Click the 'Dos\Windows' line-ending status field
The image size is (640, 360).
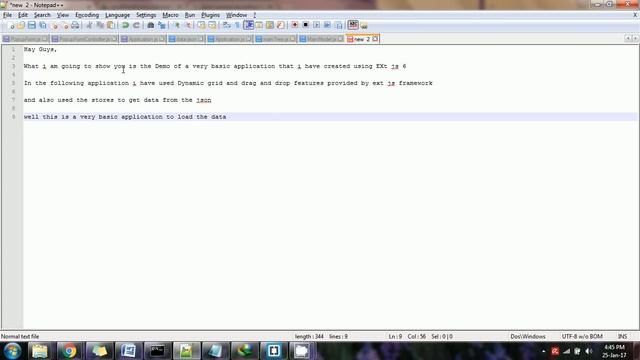point(528,337)
